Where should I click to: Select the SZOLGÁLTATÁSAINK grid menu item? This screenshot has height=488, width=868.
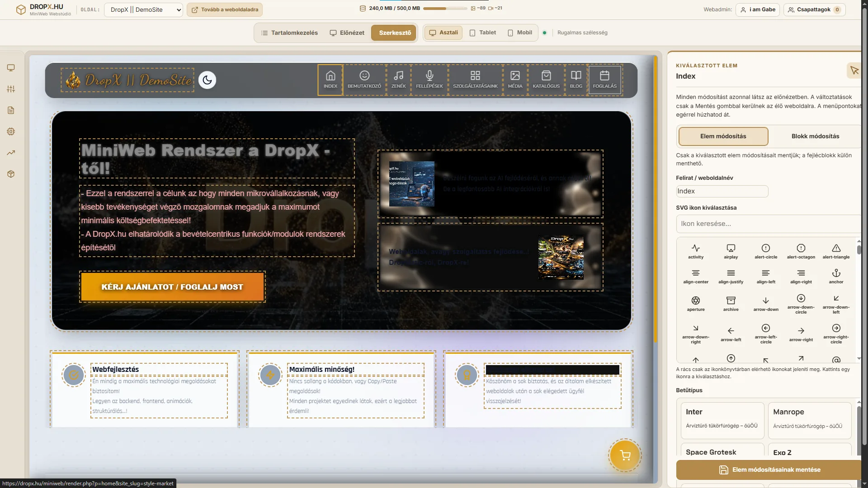click(475, 80)
